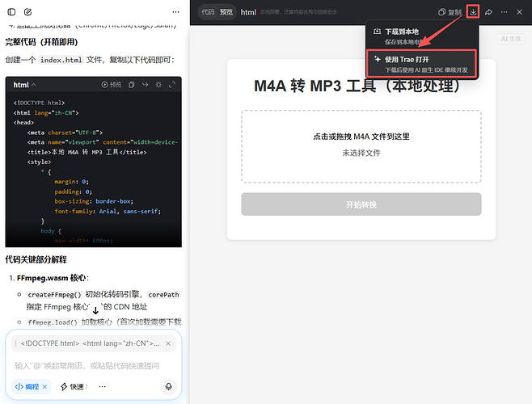This screenshot has width=532, height=404.
Task: Open the download icon in preview header
Action: 473,12
